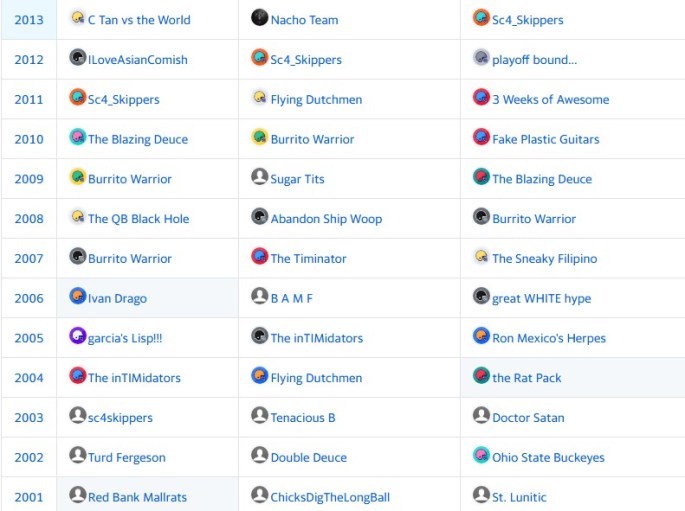The image size is (685, 511).
Task: Click Ivan Drago's blue helmet icon
Action: (x=77, y=296)
